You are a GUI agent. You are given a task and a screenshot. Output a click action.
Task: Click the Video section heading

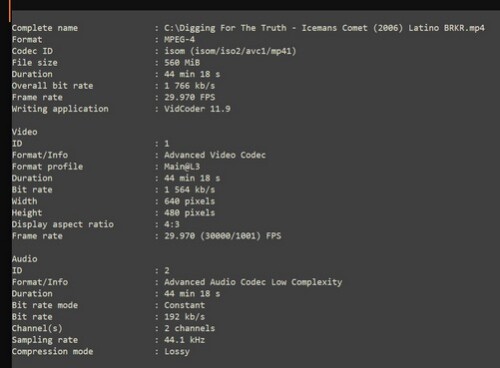[25, 132]
